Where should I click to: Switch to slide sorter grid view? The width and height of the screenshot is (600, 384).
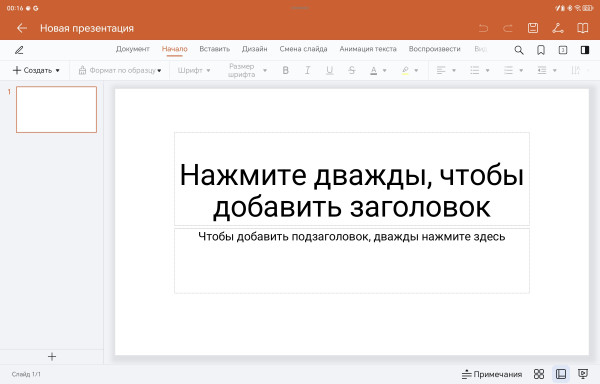[539, 374]
